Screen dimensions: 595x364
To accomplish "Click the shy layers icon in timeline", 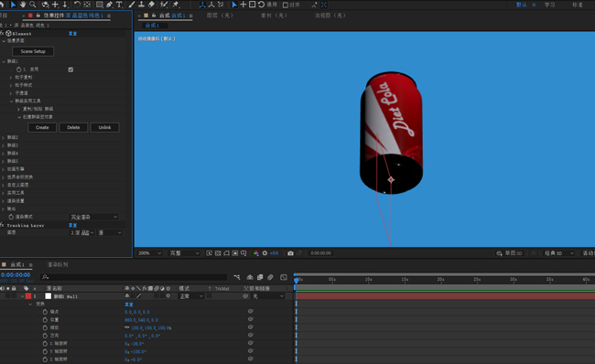I will point(250,277).
